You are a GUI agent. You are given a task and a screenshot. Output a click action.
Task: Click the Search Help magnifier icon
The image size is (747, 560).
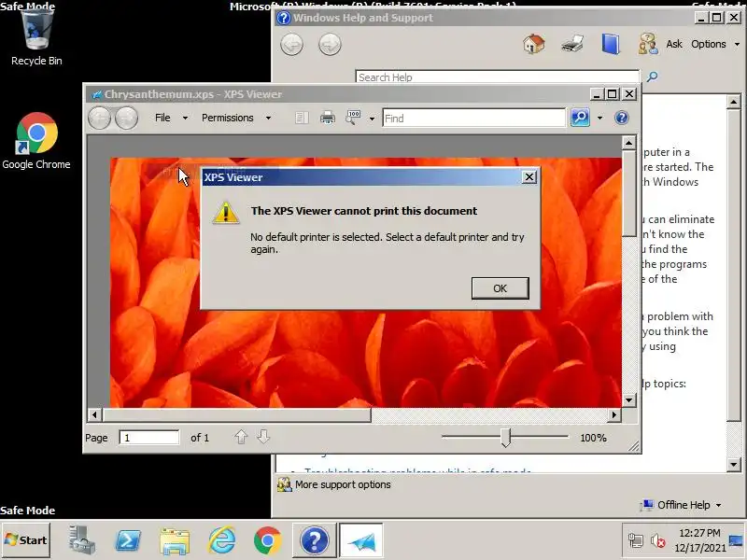pyautogui.click(x=652, y=77)
